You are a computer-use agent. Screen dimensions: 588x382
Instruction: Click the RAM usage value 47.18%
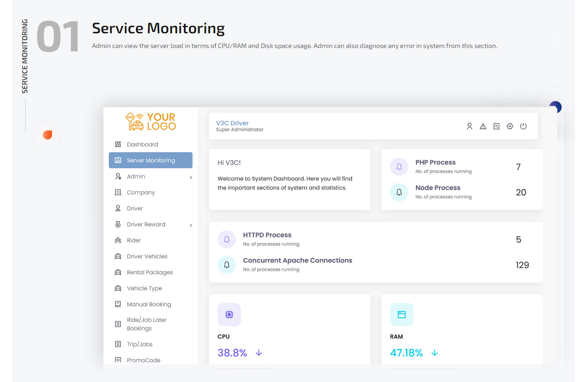pos(406,353)
